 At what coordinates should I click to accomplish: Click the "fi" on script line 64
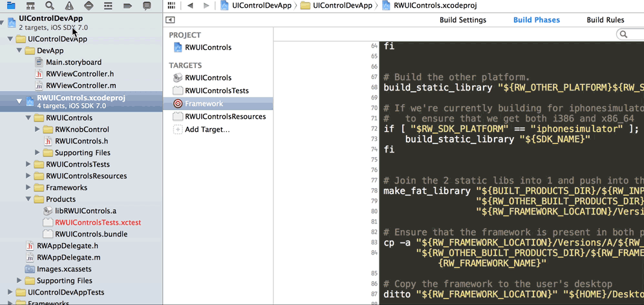389,46
